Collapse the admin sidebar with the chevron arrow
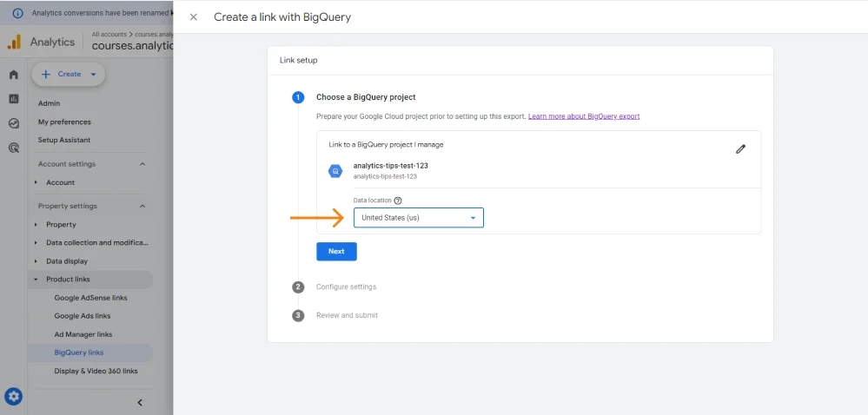The width and height of the screenshot is (868, 415). pyautogui.click(x=140, y=402)
